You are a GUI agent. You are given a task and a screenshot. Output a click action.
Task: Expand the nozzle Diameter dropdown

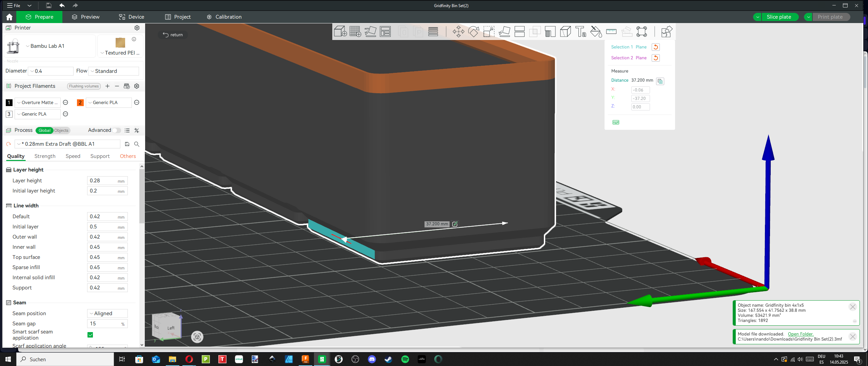click(51, 71)
